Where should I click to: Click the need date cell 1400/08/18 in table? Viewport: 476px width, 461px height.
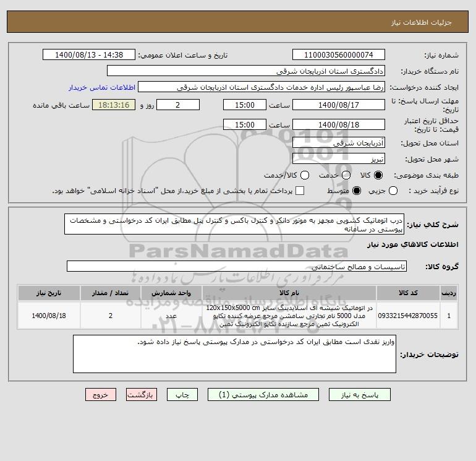49,316
